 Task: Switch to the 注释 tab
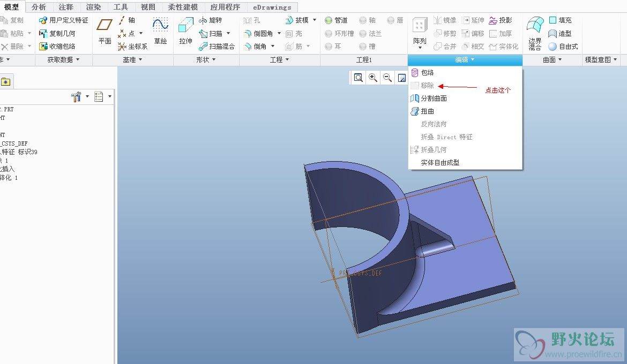[x=66, y=7]
